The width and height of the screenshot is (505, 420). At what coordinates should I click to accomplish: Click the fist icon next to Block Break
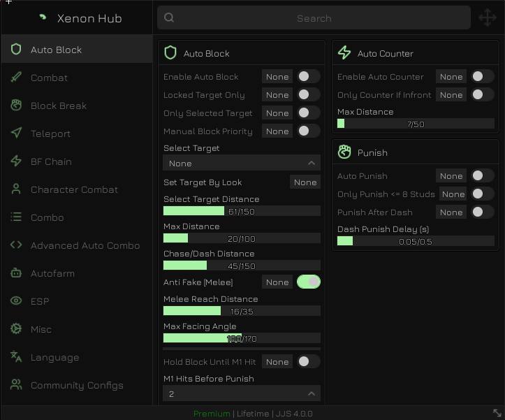coord(16,106)
